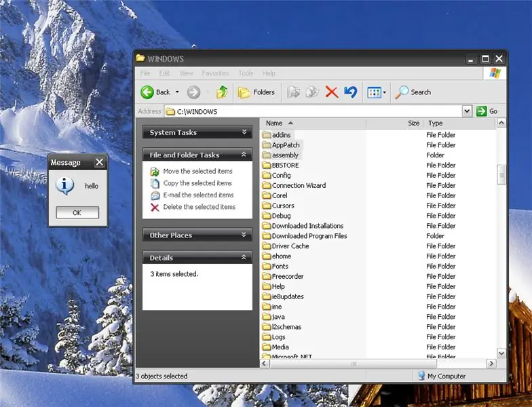Click the horizontal scrollbar left arrow
Screen dimensions: 532x407
click(x=265, y=364)
